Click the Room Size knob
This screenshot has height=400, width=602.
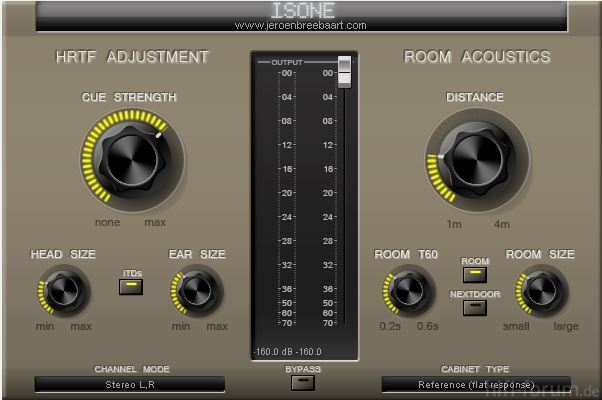tap(541, 291)
